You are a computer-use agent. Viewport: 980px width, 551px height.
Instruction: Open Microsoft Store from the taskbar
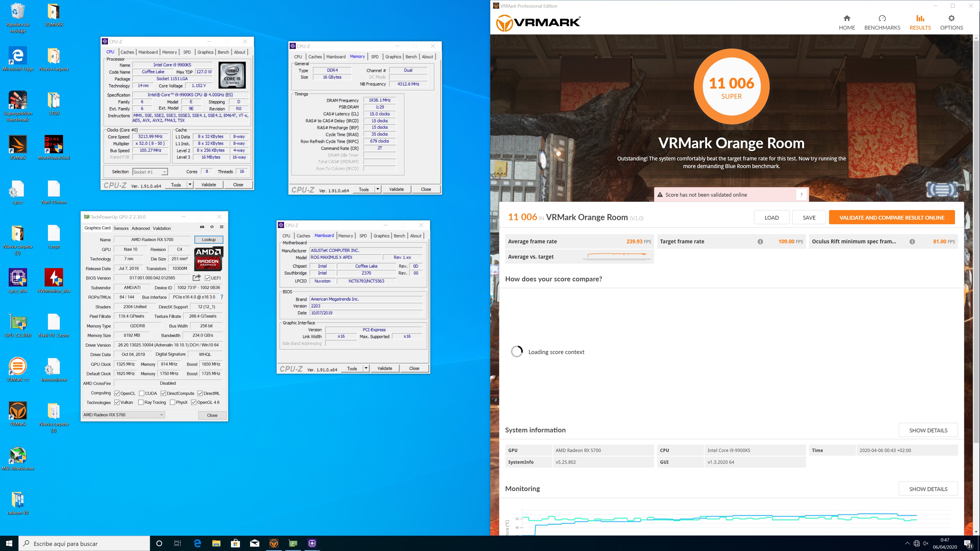(236, 543)
